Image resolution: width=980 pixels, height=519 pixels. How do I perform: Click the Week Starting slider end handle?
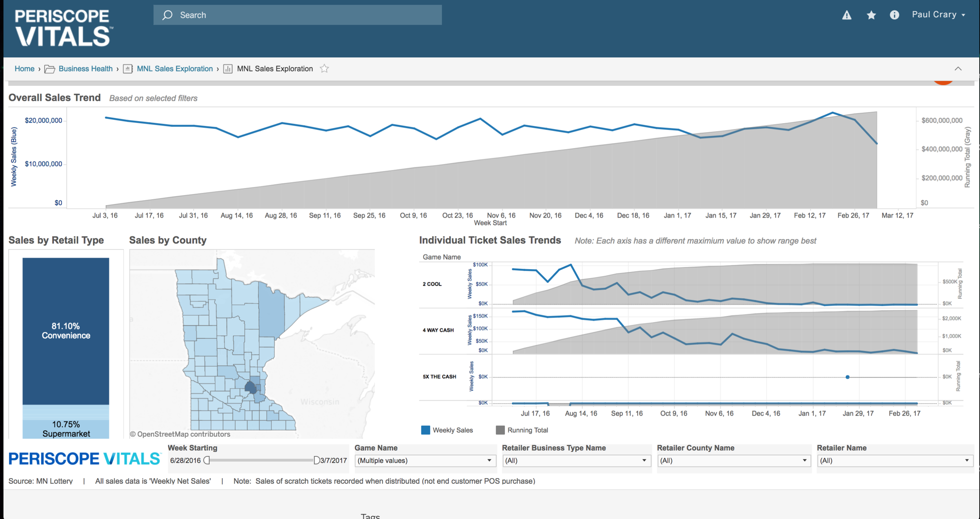point(316,460)
